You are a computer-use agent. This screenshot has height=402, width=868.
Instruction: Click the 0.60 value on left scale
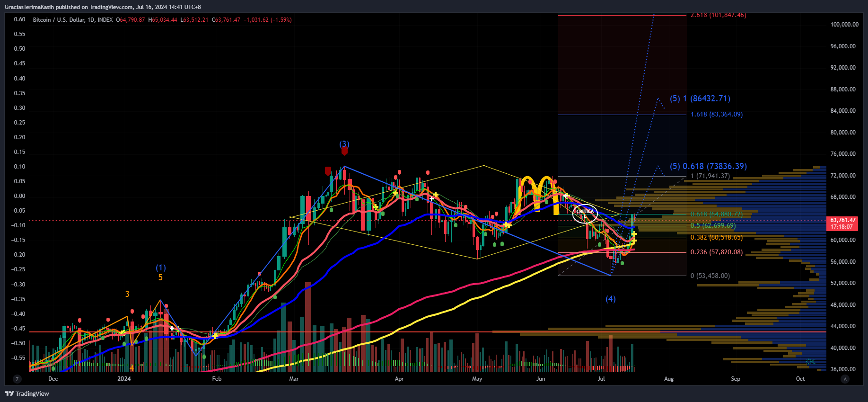[x=19, y=19]
